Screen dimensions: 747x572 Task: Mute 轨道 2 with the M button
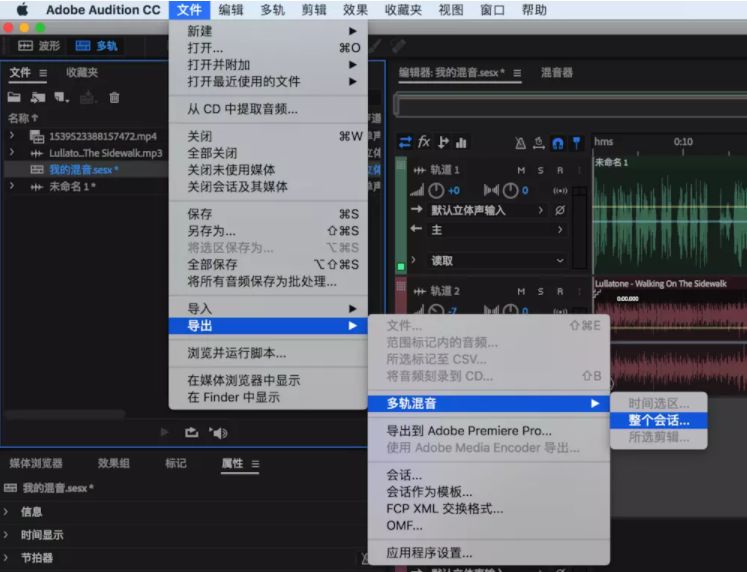[521, 291]
